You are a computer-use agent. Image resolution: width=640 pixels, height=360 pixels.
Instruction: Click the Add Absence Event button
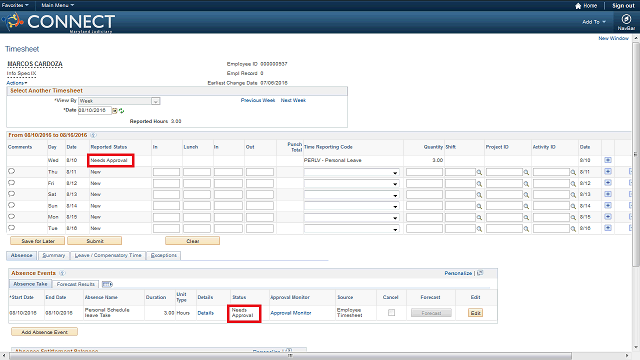[44, 332]
